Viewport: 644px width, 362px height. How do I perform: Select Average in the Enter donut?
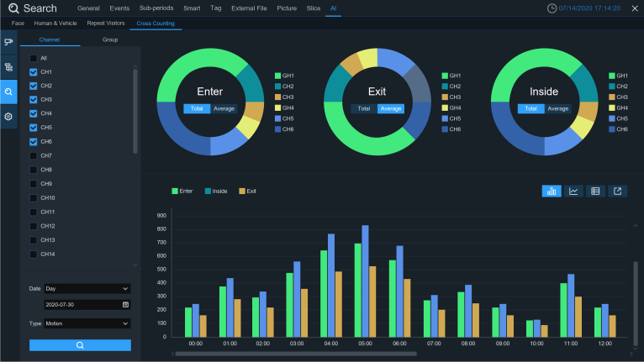tap(224, 108)
